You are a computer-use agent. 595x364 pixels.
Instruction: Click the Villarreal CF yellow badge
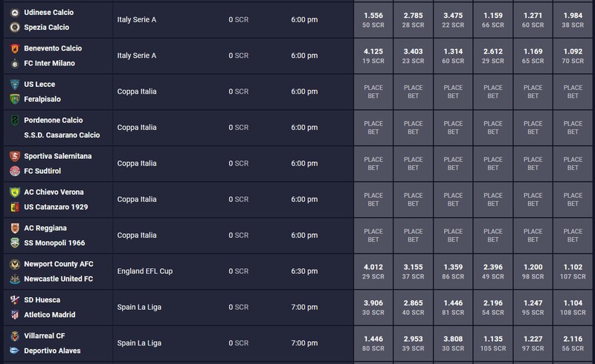click(x=15, y=336)
